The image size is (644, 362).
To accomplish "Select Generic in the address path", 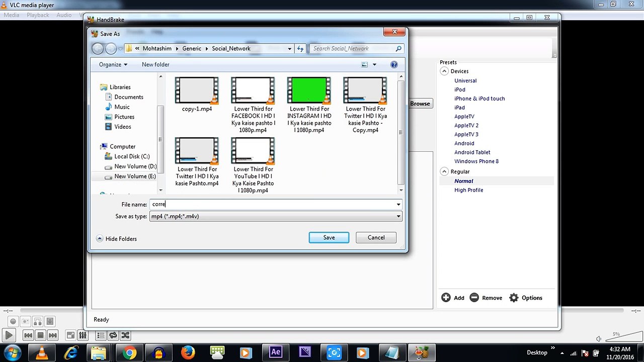I will pyautogui.click(x=192, y=48).
